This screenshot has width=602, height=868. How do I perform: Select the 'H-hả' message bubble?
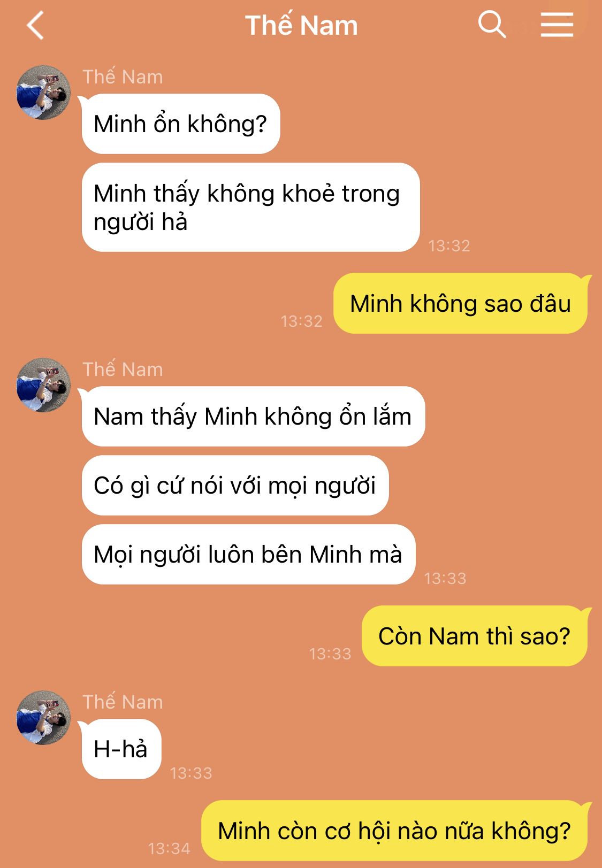pyautogui.click(x=121, y=749)
